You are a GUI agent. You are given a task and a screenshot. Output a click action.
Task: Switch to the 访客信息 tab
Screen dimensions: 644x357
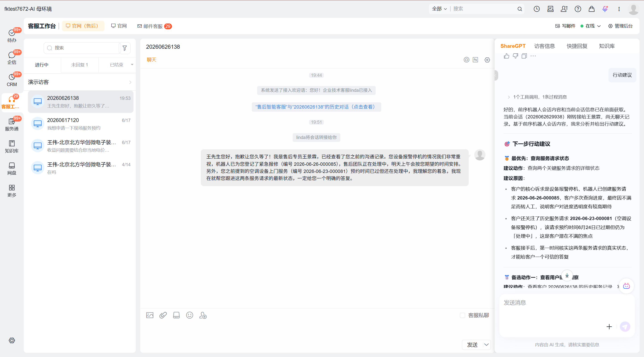click(544, 46)
